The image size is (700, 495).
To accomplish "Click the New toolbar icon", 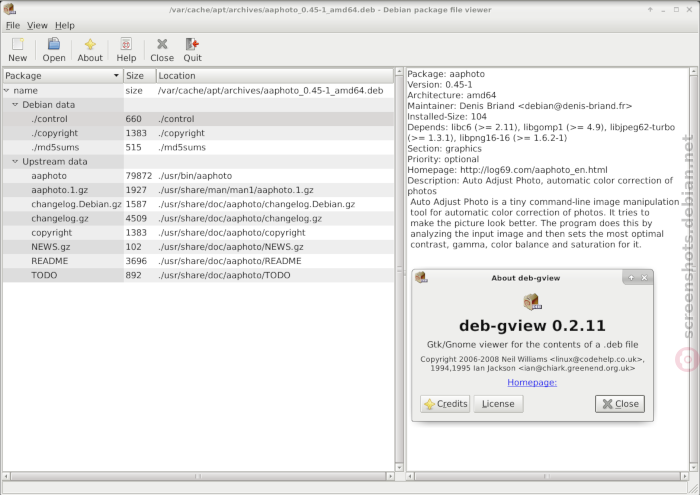I will [17, 44].
